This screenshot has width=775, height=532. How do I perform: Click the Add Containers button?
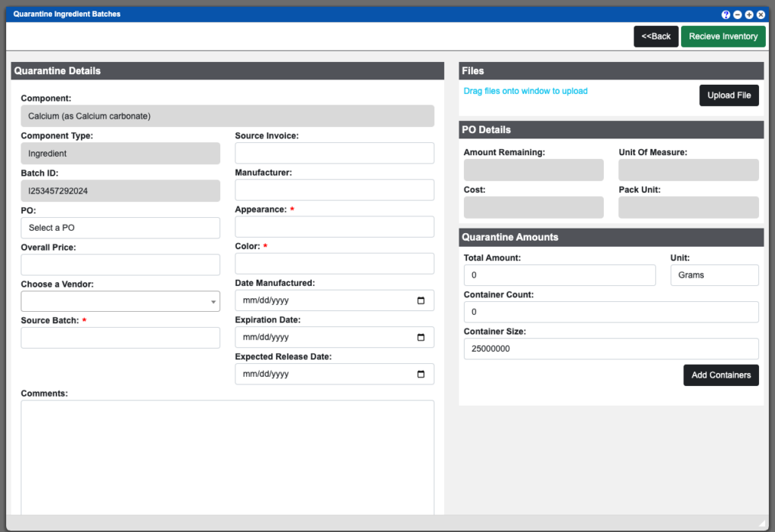721,375
